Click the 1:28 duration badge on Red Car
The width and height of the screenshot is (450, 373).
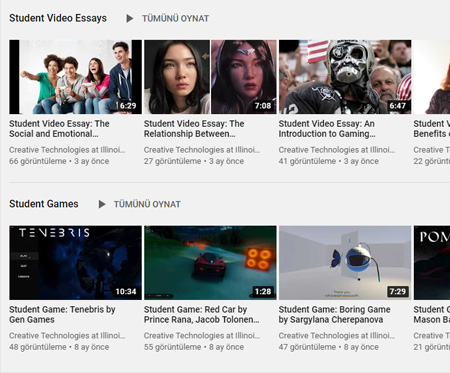point(263,292)
